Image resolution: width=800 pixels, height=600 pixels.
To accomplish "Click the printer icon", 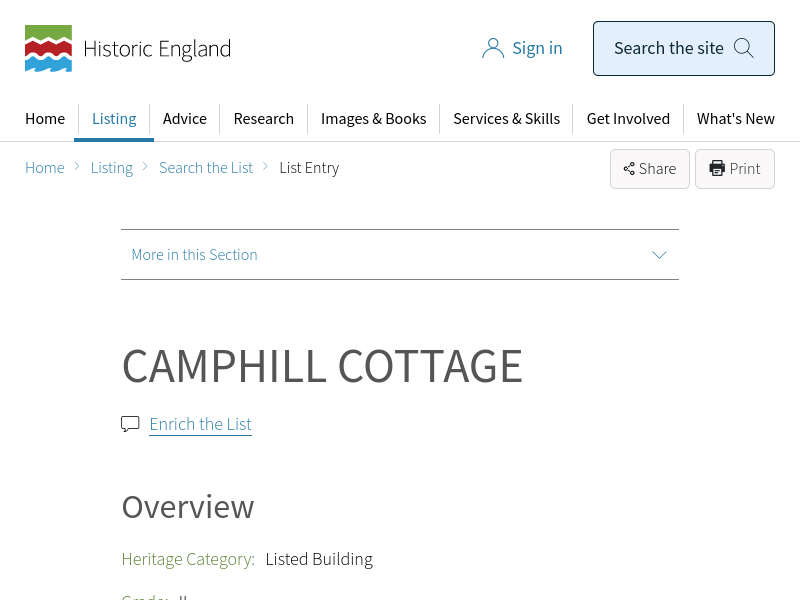I will tap(717, 169).
